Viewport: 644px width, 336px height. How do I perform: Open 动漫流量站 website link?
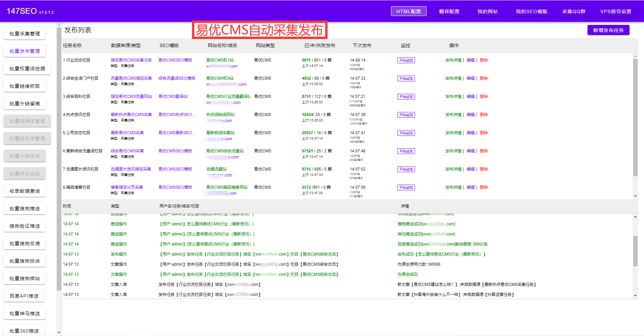coord(216,169)
